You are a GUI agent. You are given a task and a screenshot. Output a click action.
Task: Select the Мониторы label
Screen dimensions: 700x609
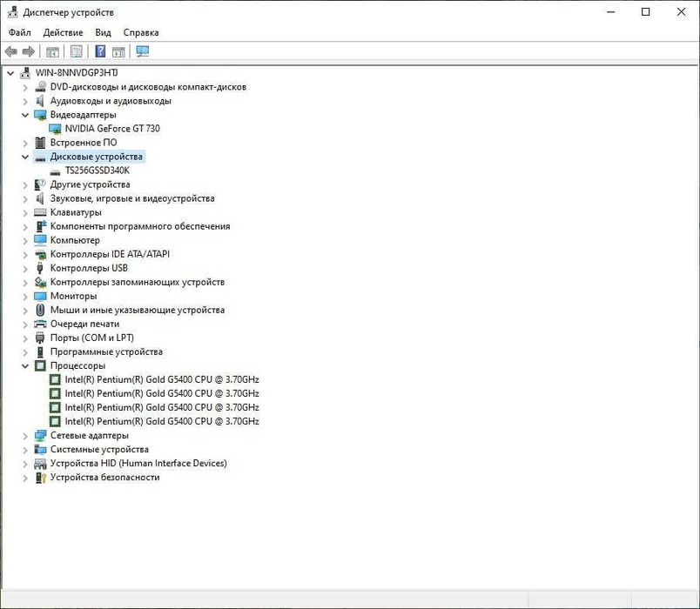[74, 297]
